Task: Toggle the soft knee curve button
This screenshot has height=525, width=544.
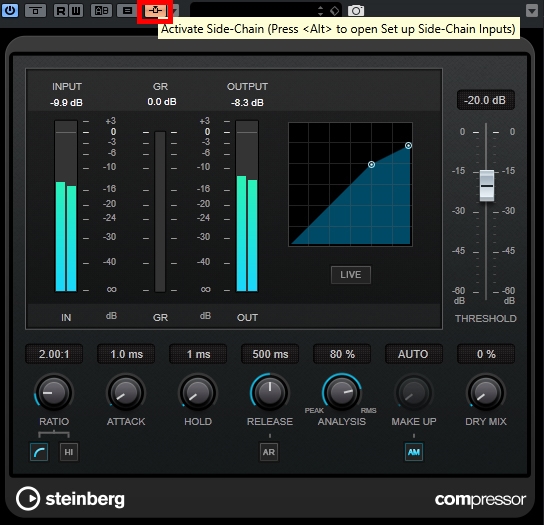Action: 39,452
